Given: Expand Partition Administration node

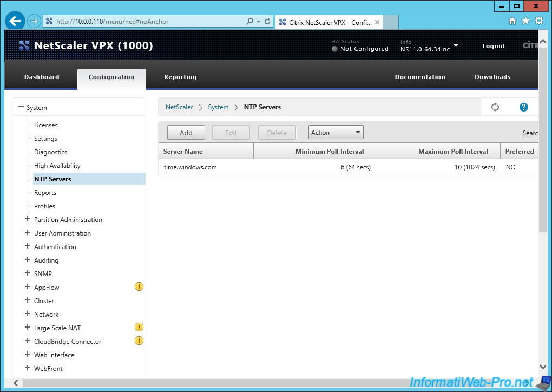Looking at the screenshot, I should (x=28, y=219).
